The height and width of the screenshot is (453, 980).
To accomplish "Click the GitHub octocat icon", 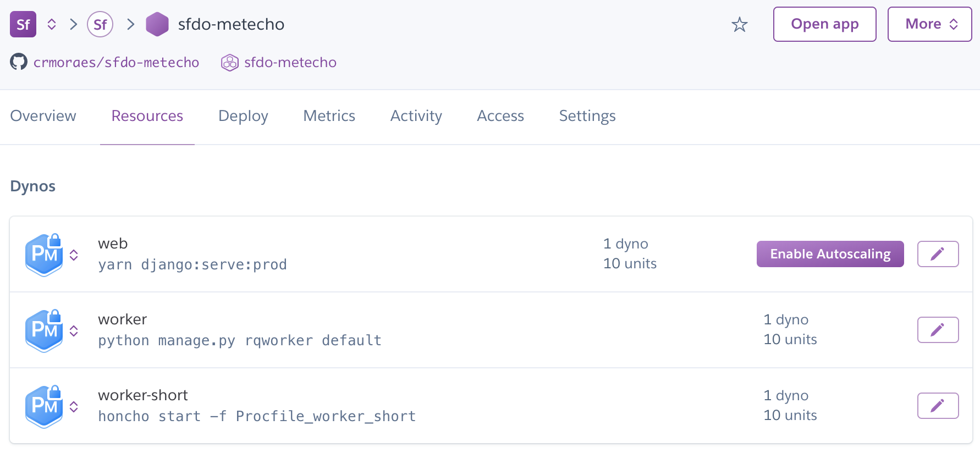I will 19,62.
